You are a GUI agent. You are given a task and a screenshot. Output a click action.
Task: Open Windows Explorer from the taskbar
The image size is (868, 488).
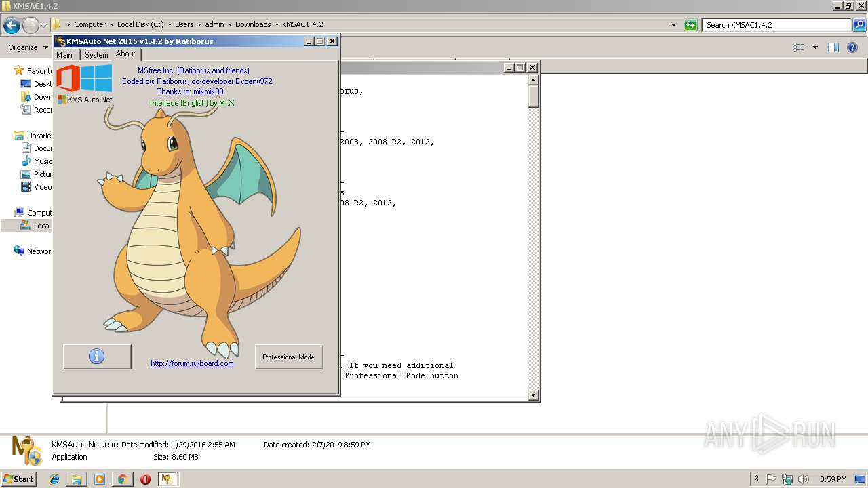[77, 479]
